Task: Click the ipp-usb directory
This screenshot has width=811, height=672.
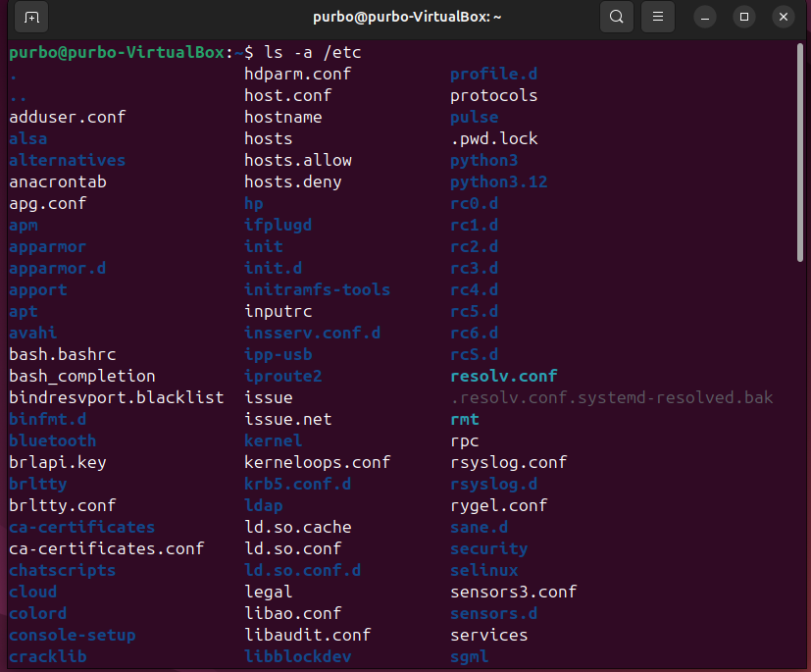Action: tap(279, 354)
